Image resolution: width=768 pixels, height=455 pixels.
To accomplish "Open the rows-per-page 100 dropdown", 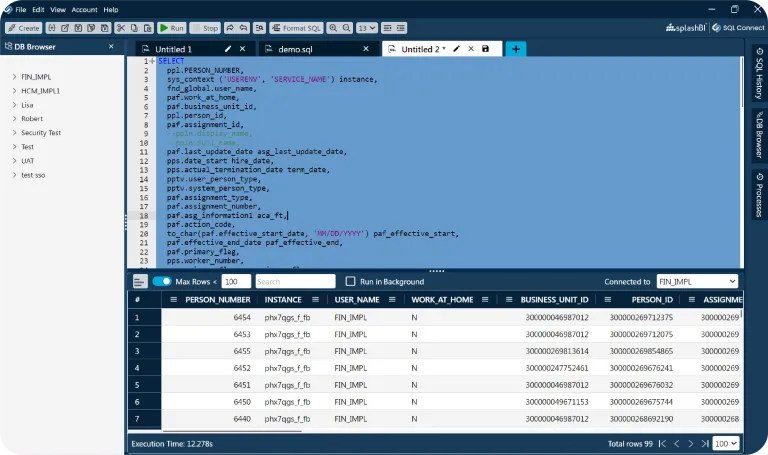I will [725, 444].
